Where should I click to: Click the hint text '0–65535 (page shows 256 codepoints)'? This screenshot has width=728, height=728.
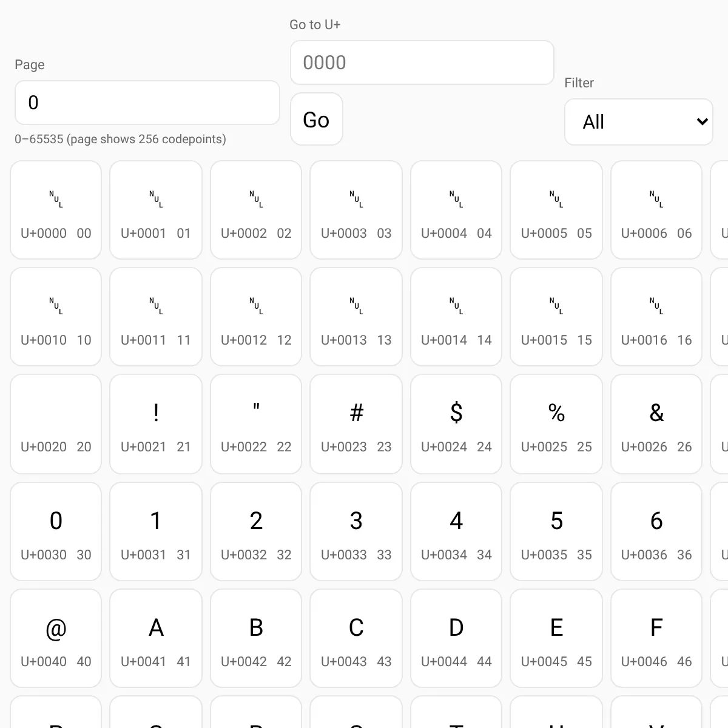coord(120,139)
